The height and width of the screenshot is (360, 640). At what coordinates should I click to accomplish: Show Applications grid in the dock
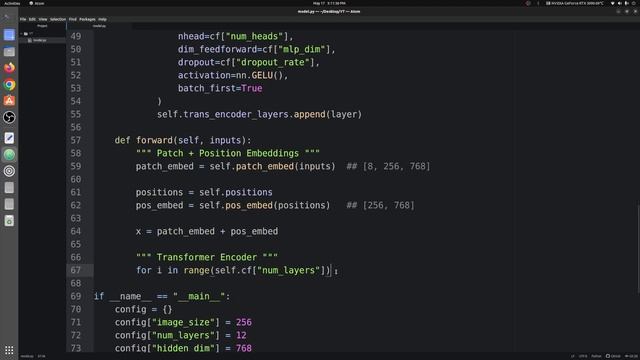[x=9, y=350]
